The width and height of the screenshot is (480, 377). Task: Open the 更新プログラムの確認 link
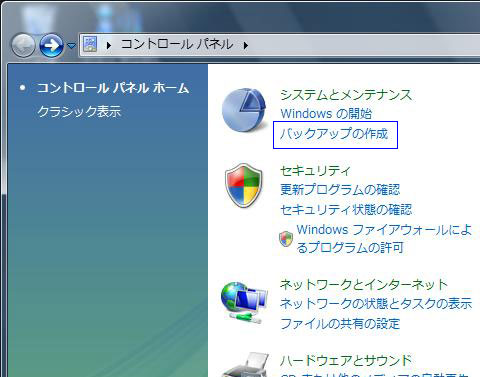pyautogui.click(x=340, y=190)
